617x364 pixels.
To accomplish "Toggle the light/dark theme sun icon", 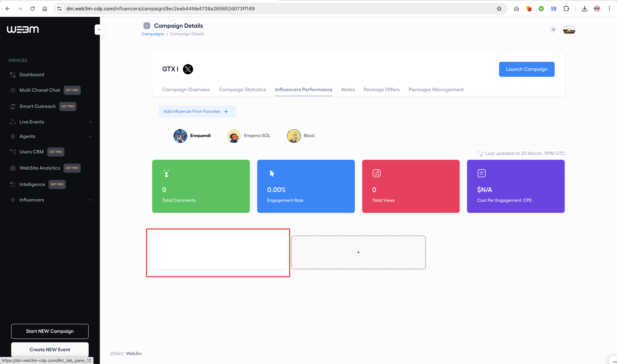I will (553, 30).
